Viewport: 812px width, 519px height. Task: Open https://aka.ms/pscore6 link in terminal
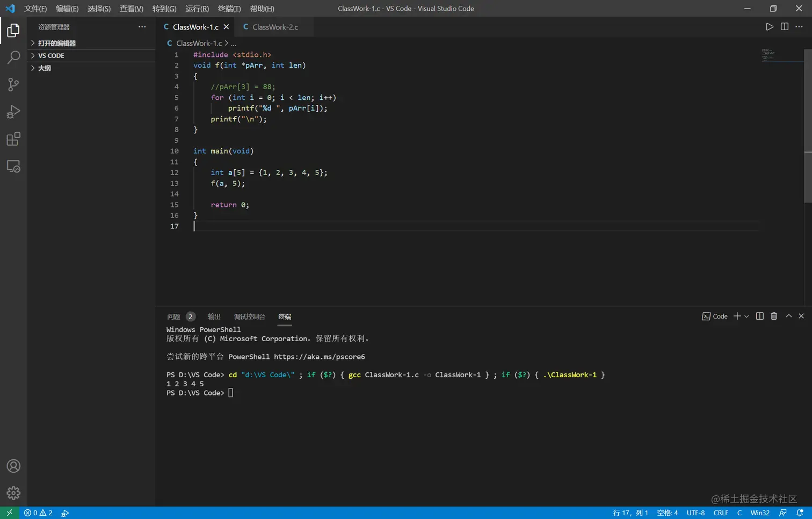tap(320, 357)
